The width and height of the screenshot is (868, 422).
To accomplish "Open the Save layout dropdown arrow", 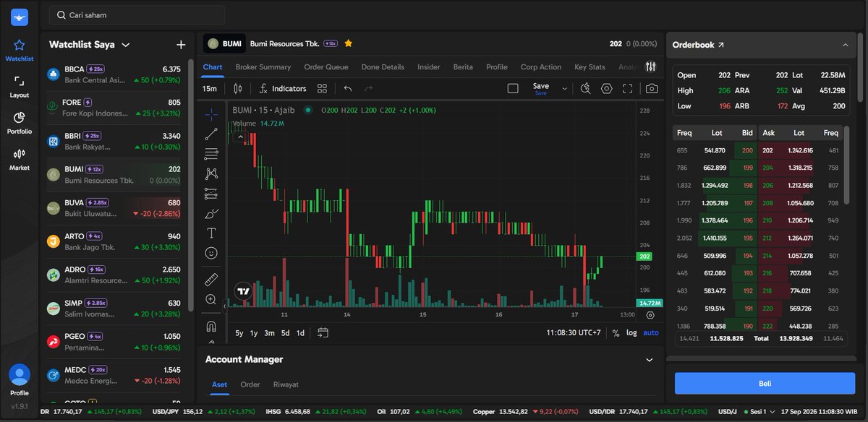I will 565,88.
